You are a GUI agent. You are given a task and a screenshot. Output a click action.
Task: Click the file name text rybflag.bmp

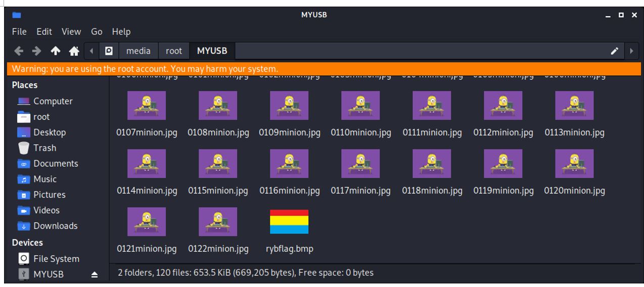tap(289, 249)
